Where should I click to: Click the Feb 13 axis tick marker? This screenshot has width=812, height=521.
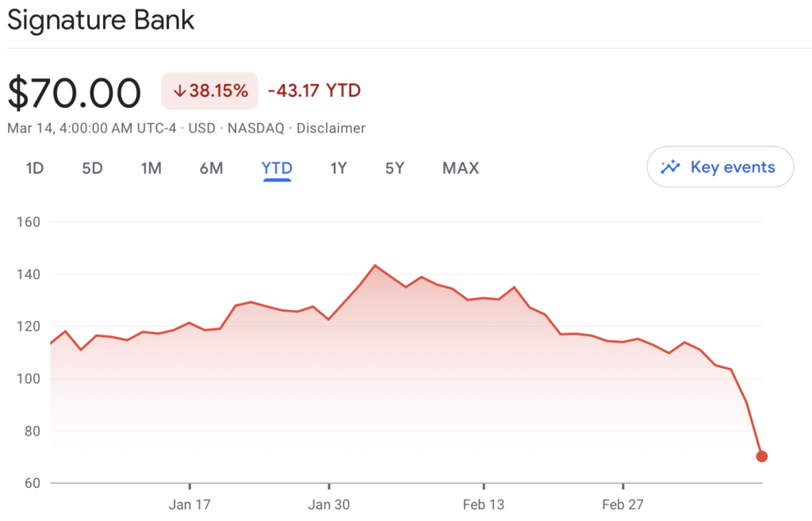(484, 486)
